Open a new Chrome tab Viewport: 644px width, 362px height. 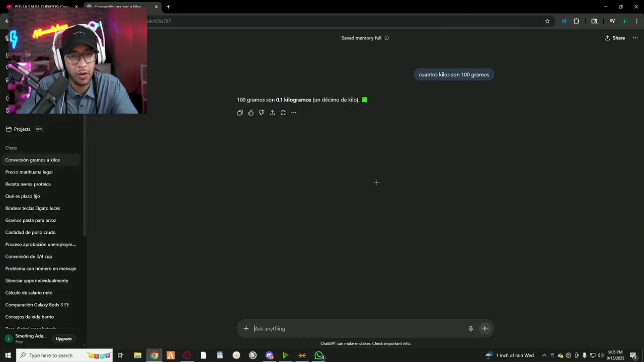[x=168, y=7]
